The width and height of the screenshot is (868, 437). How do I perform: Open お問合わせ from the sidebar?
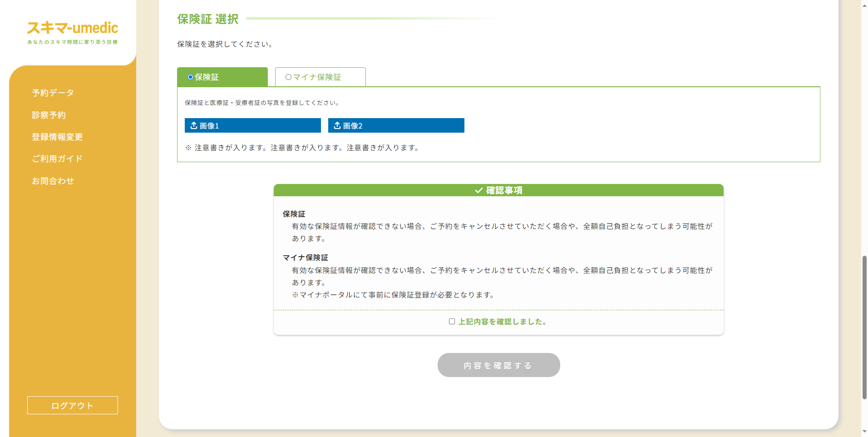53,180
